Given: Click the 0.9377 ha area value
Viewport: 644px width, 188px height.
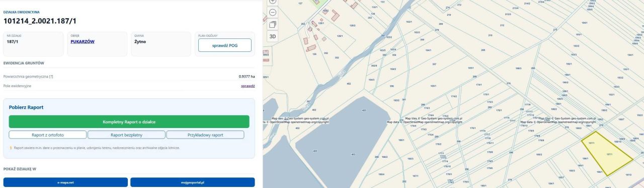Looking at the screenshot, I should pyautogui.click(x=247, y=76).
